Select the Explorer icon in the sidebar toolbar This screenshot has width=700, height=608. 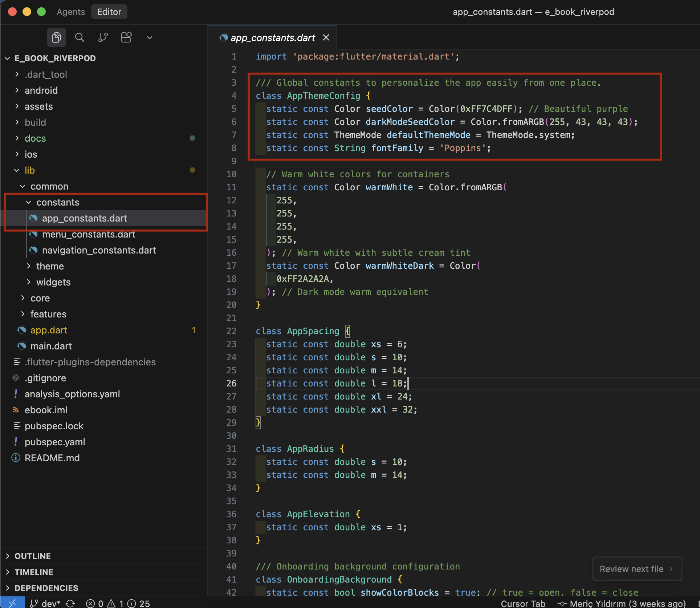pos(56,37)
